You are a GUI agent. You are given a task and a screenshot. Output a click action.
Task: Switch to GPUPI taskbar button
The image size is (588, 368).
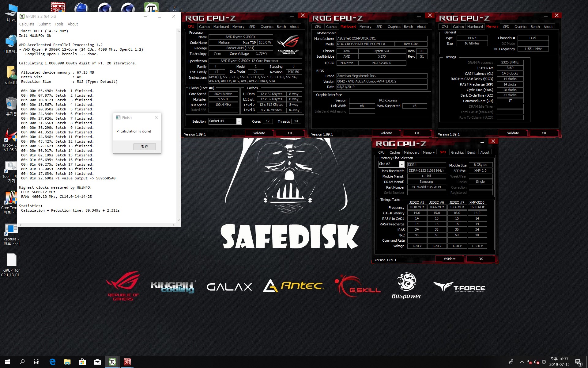(x=112, y=362)
